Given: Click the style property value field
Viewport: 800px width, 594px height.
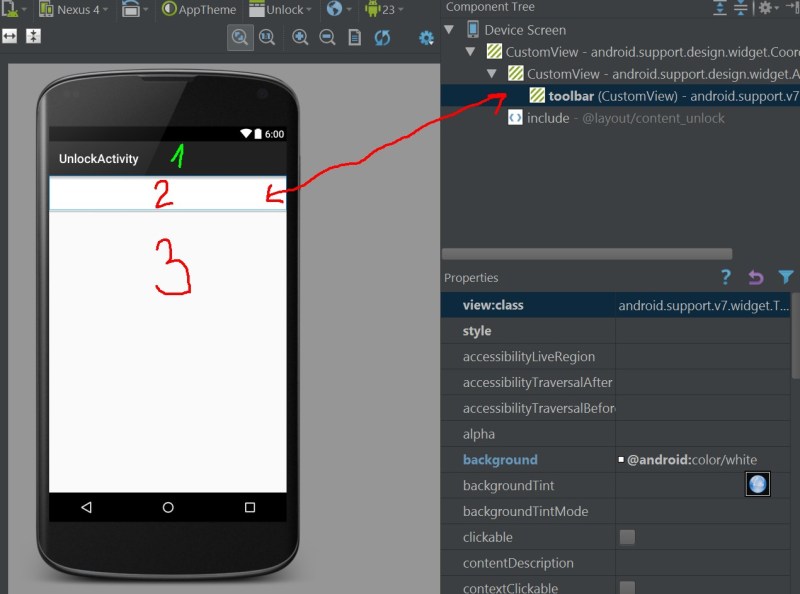Looking at the screenshot, I should [x=703, y=331].
